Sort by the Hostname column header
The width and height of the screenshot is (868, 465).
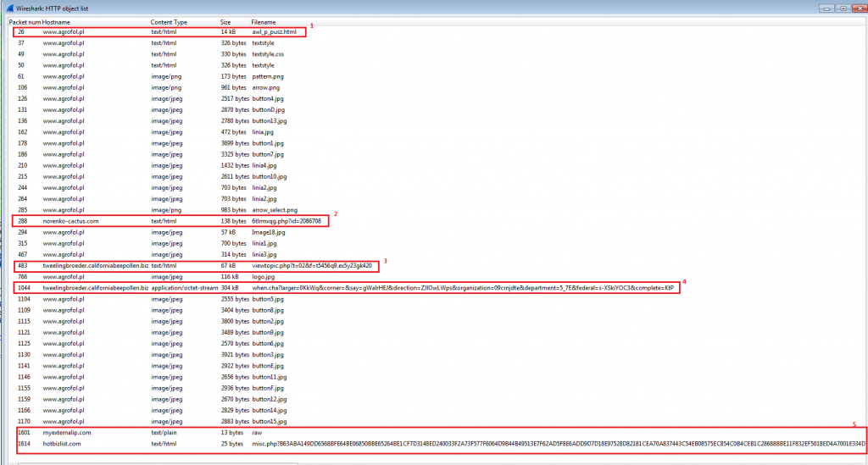click(56, 22)
